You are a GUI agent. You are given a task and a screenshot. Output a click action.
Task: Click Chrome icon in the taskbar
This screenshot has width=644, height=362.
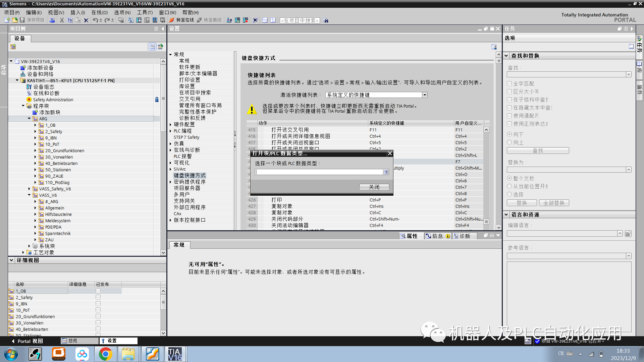coord(105,354)
